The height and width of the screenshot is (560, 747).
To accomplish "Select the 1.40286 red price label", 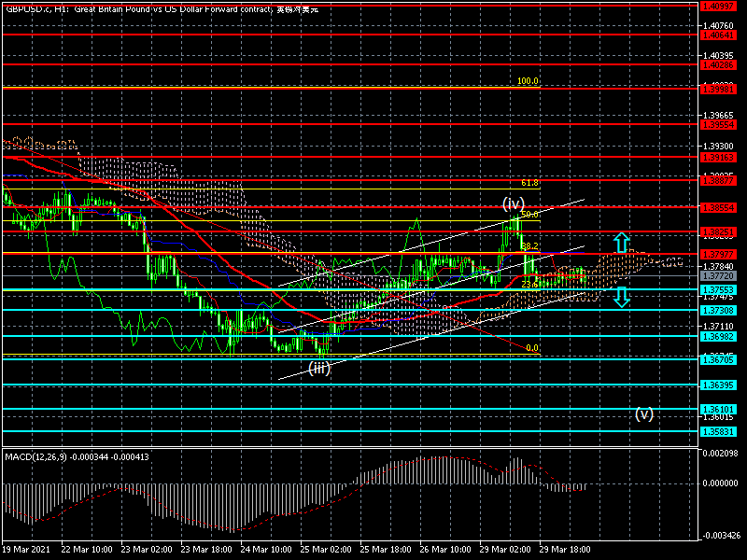I will [x=718, y=64].
